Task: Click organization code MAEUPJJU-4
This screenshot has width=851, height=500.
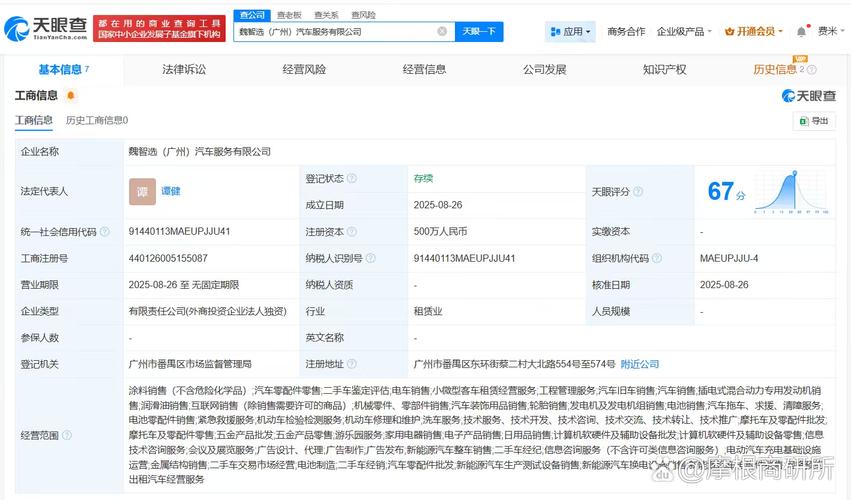Action: [729, 258]
